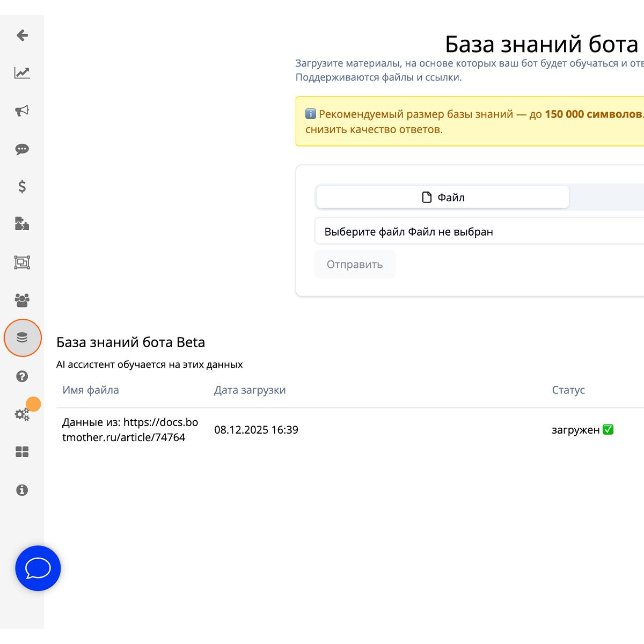Open the four-squares dashboard icon
This screenshot has height=644, width=644.
coord(22,452)
